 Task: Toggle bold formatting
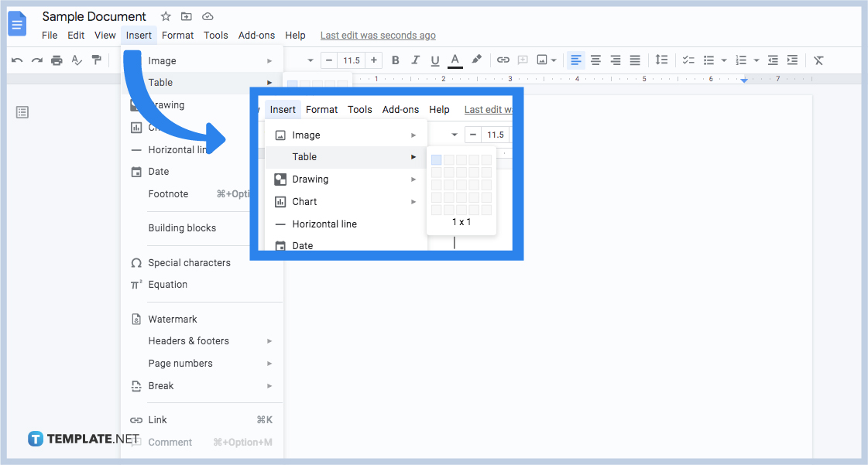click(x=395, y=60)
